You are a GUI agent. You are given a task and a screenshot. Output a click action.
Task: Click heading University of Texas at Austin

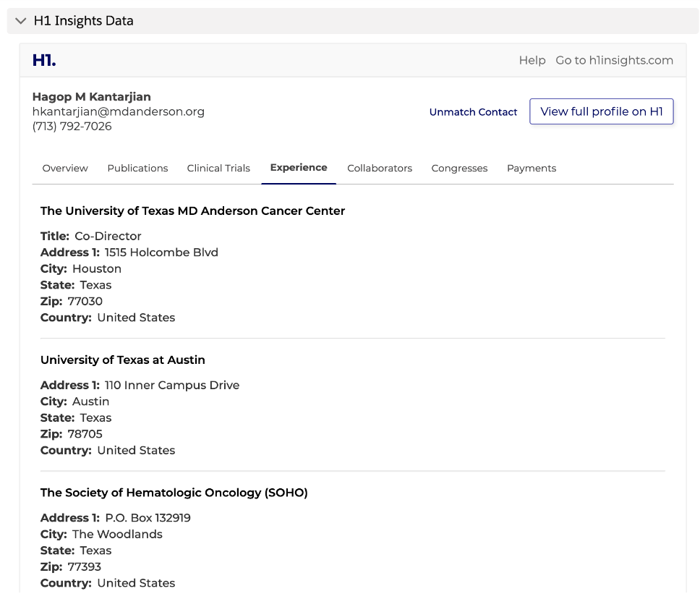[x=123, y=360]
